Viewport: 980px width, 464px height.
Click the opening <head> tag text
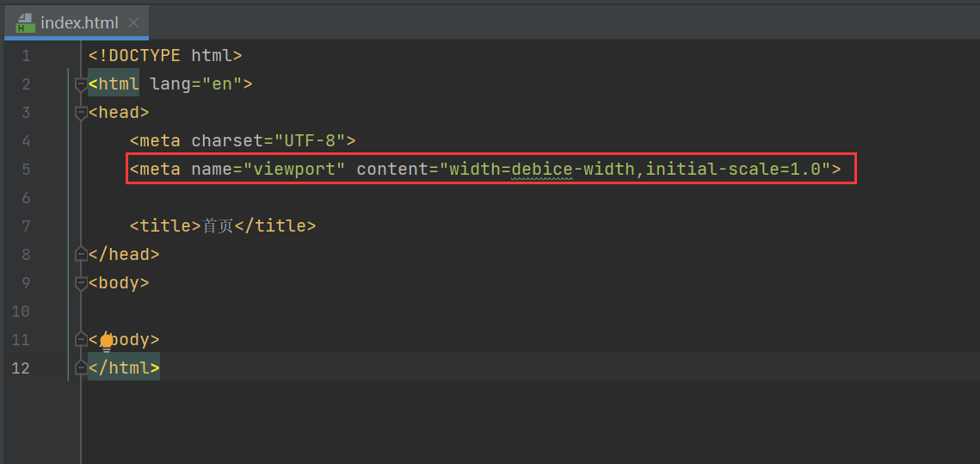click(119, 113)
